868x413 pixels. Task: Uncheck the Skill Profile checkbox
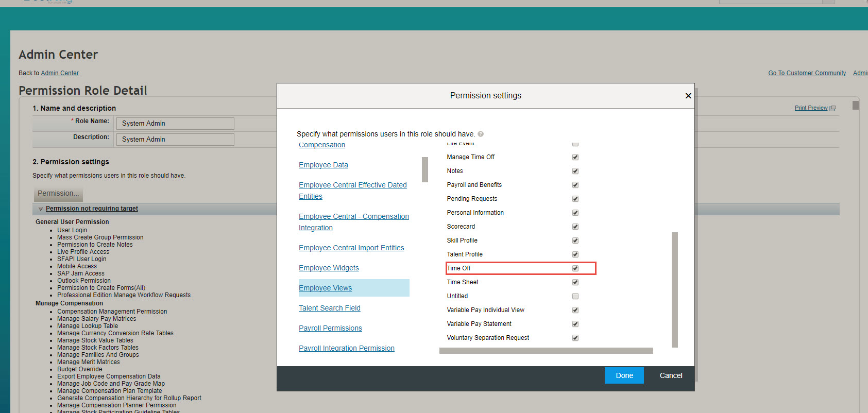(x=575, y=240)
